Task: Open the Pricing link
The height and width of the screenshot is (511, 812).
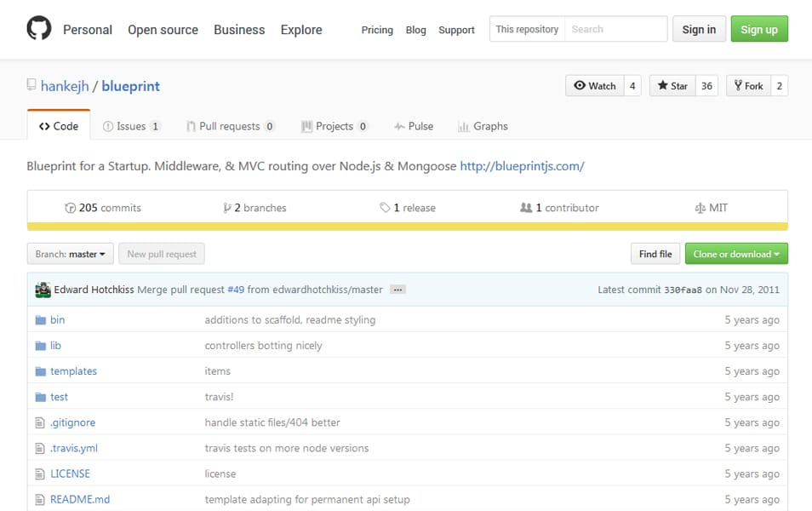Action: (377, 30)
